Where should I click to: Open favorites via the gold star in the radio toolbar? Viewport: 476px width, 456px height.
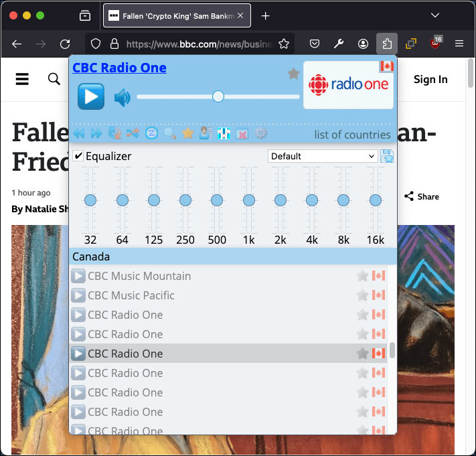188,133
